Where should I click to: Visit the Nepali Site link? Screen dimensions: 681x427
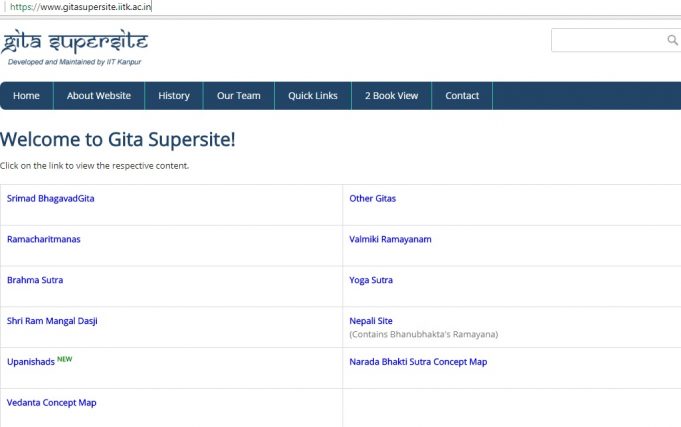pyautogui.click(x=371, y=321)
